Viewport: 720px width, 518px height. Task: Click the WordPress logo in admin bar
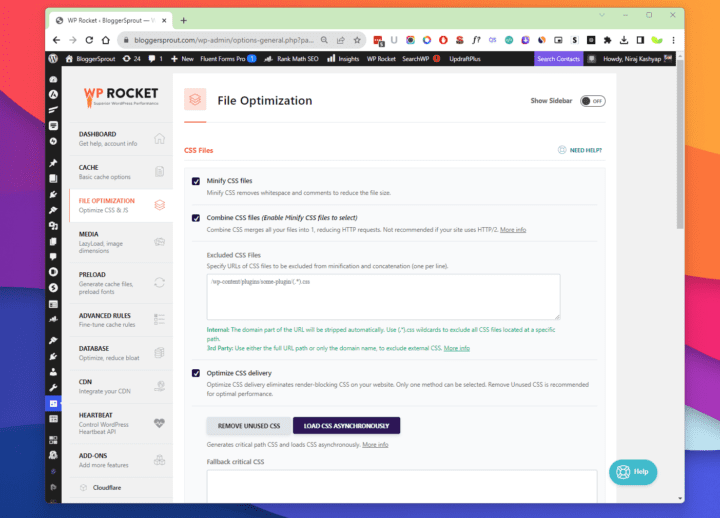tap(53, 59)
